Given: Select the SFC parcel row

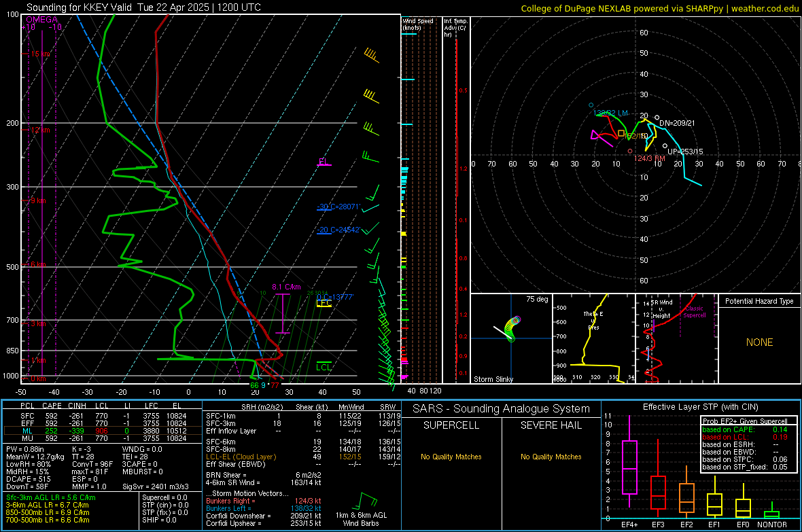Looking at the screenshot, I should (x=103, y=416).
